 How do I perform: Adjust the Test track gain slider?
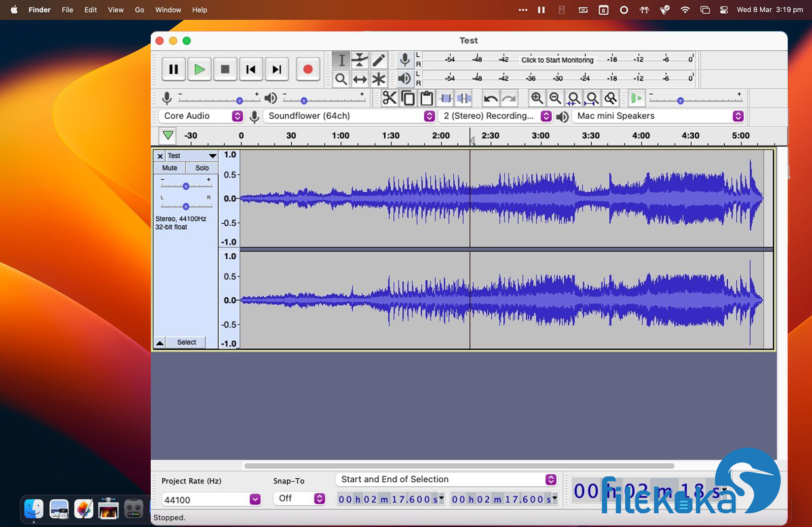pyautogui.click(x=186, y=186)
